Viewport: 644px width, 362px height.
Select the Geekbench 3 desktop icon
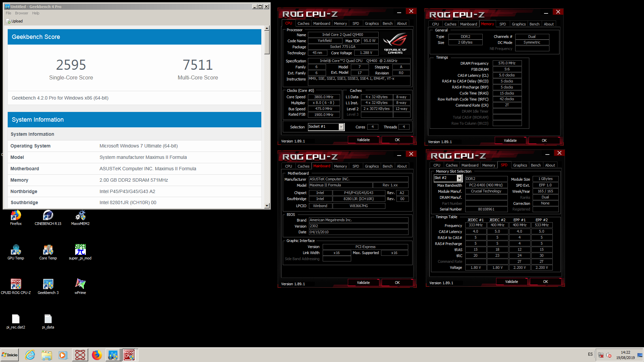[x=48, y=287]
